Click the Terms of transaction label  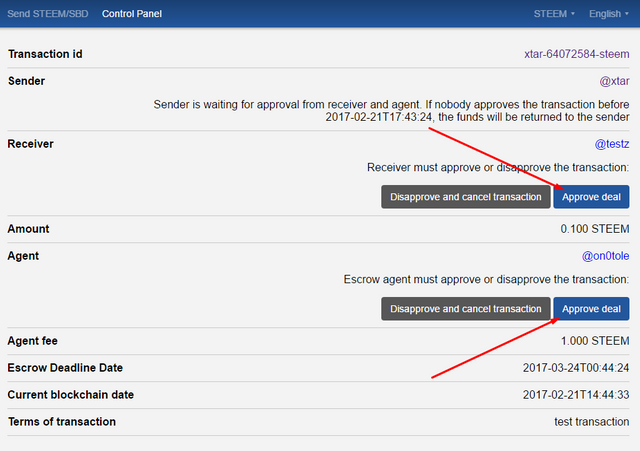click(62, 422)
